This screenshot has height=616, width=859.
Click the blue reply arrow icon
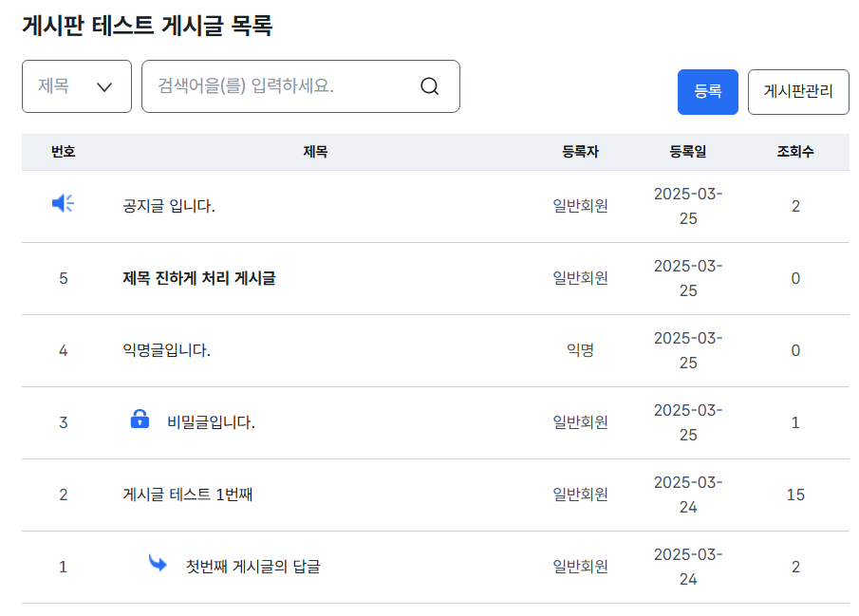(158, 563)
